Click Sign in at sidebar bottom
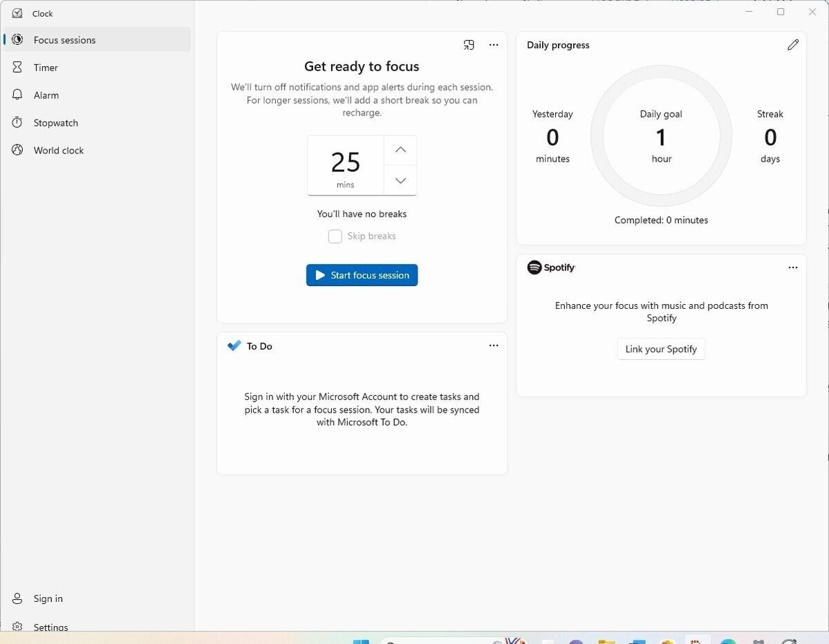The image size is (829, 644). 97,598
